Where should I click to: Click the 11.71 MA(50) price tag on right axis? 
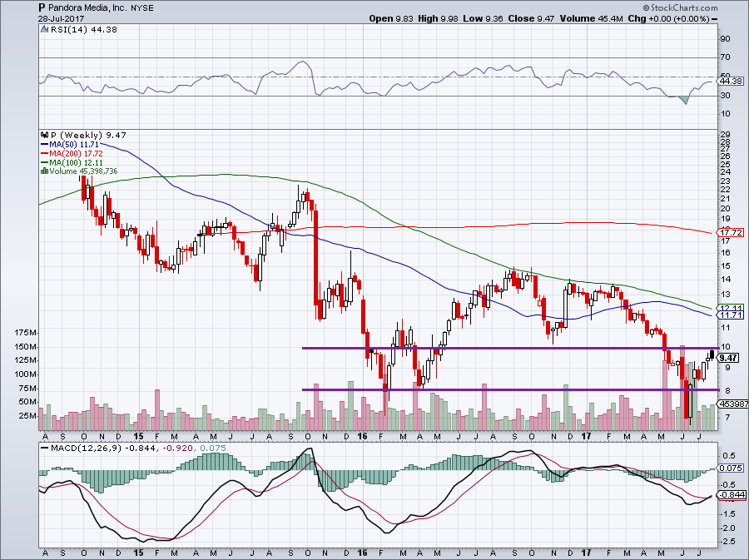pos(731,315)
